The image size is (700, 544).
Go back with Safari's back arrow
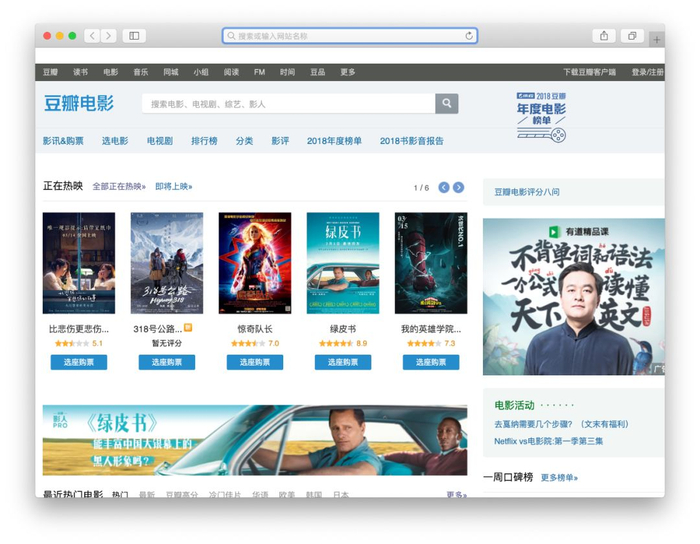click(92, 36)
